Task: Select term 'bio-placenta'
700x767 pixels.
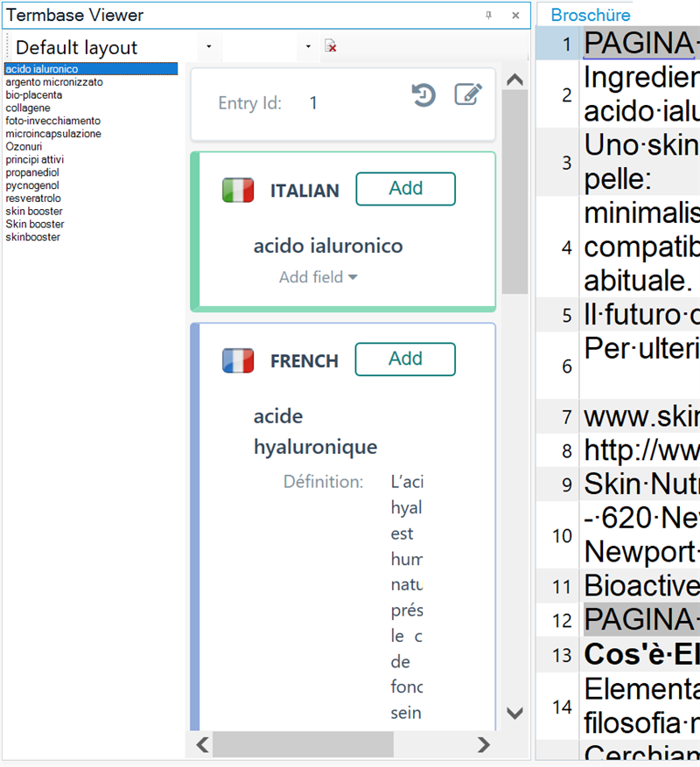Action: tap(34, 95)
